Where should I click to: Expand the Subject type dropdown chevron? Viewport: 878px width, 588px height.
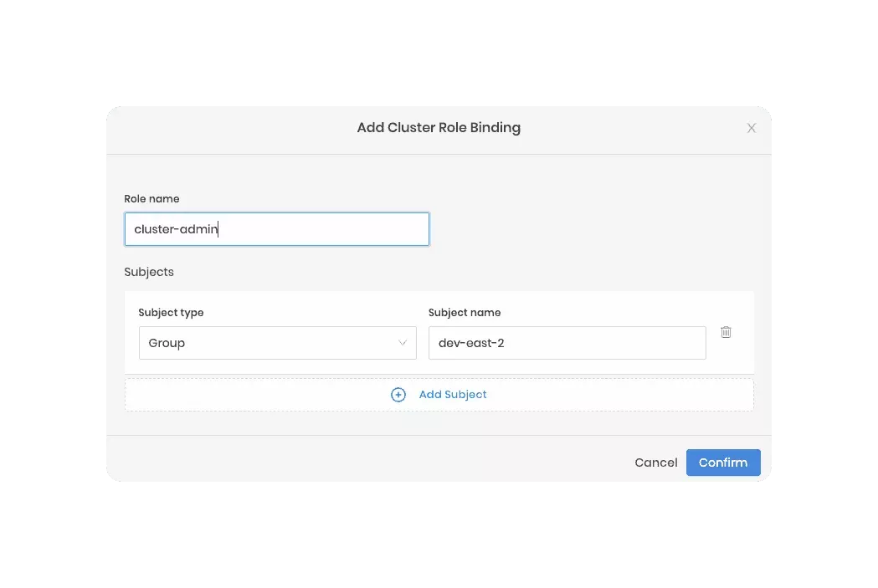point(403,343)
